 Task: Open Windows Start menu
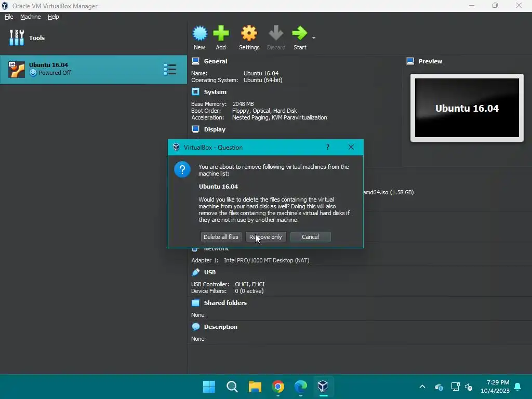click(x=209, y=387)
